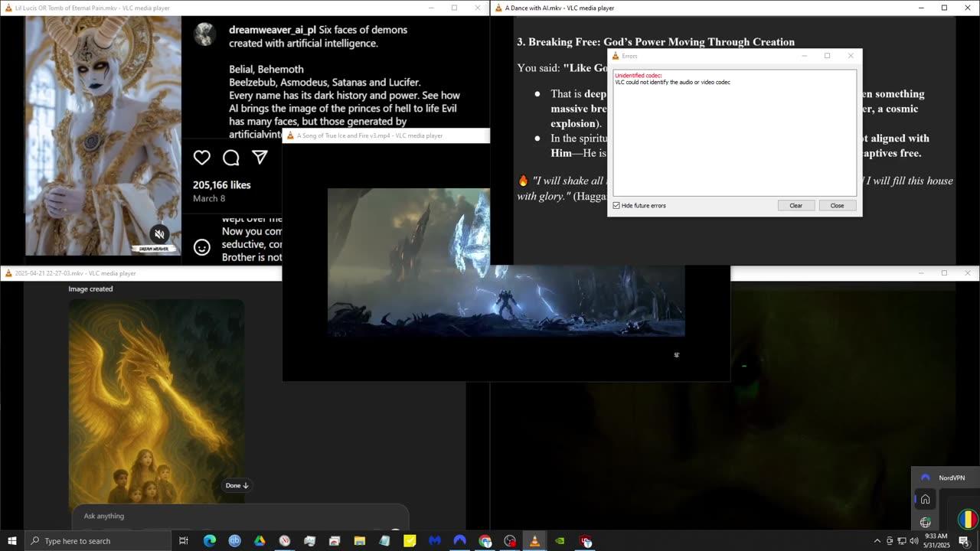The height and width of the screenshot is (551, 980).
Task: Focus the Ask anything input field
Action: tap(240, 516)
